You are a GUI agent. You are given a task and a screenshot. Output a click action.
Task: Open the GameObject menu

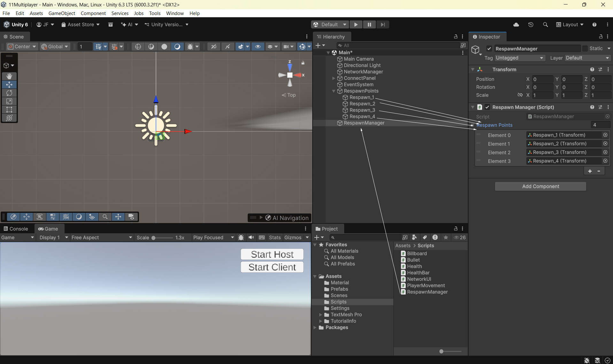point(62,13)
